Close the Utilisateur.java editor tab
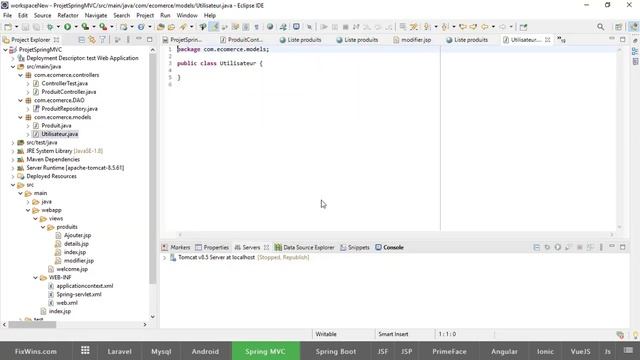640x360 pixels. [x=547, y=40]
